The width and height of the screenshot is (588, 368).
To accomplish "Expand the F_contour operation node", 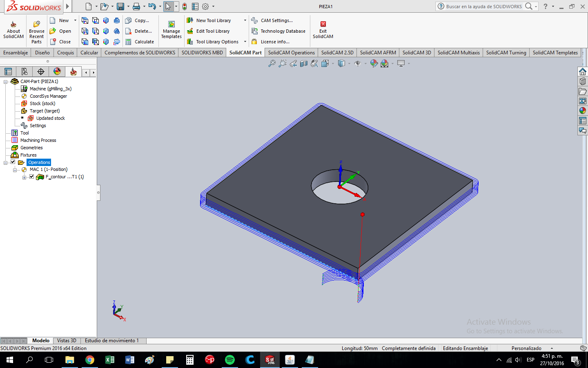I will click(24, 177).
